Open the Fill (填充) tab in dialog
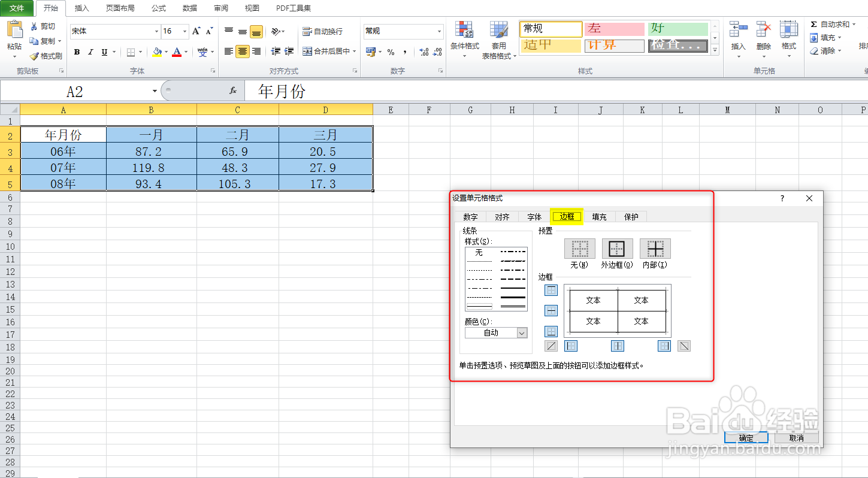This screenshot has width=868, height=478. point(599,217)
